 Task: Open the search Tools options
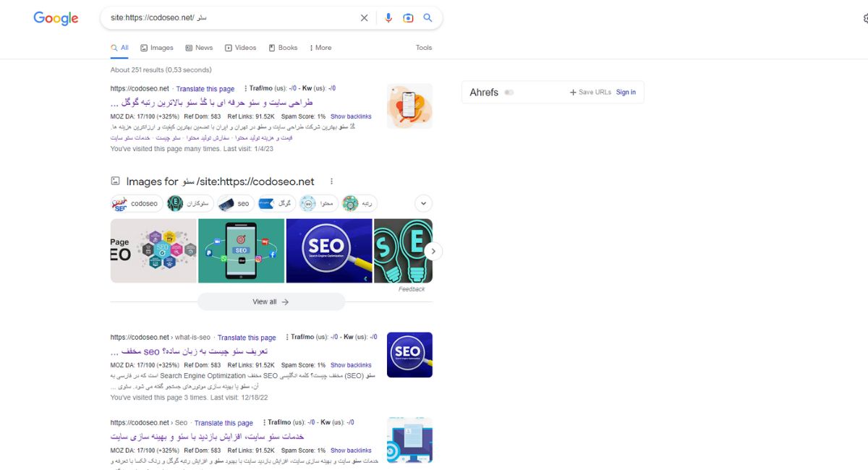[x=424, y=48]
